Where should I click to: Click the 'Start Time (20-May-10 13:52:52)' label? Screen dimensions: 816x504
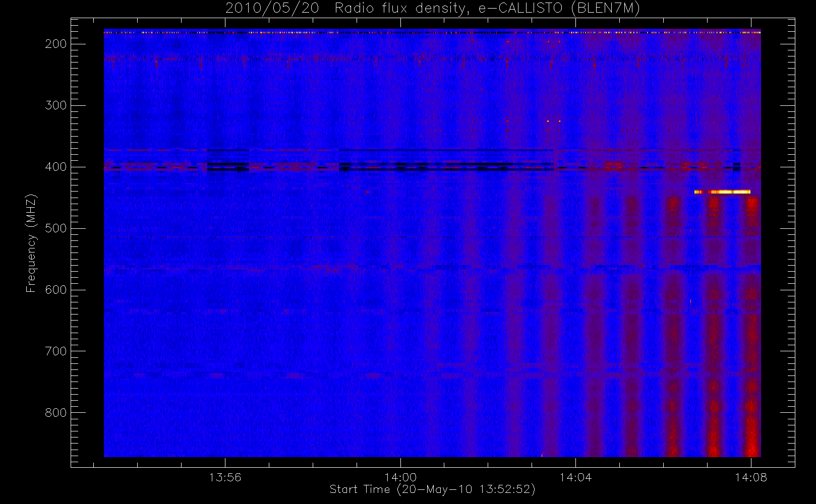tap(432, 489)
